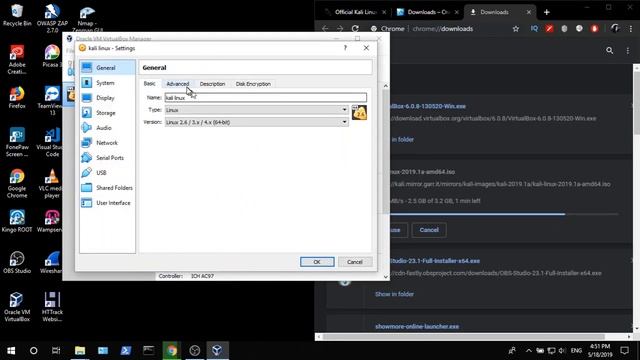
Task: Cancel the Kali ISO download
Action: (429, 230)
